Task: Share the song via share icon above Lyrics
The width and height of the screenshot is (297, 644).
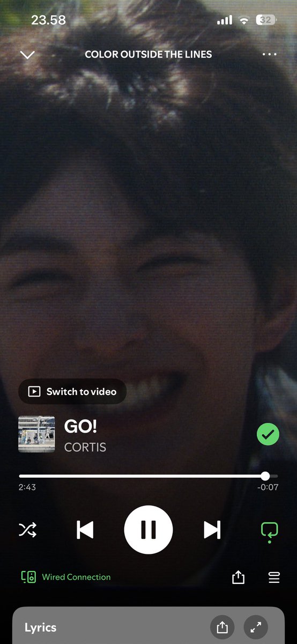Action: point(238,577)
